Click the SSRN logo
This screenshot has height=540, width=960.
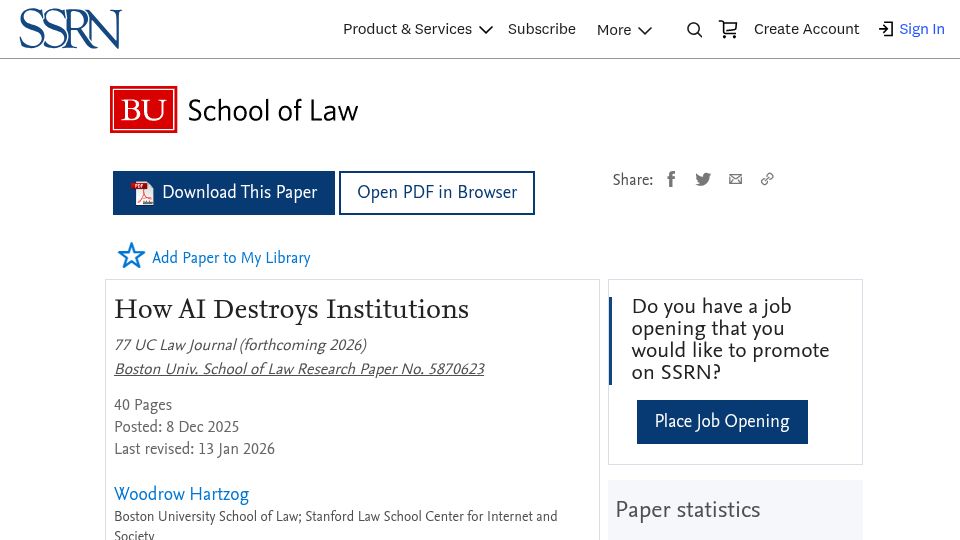pos(70,29)
